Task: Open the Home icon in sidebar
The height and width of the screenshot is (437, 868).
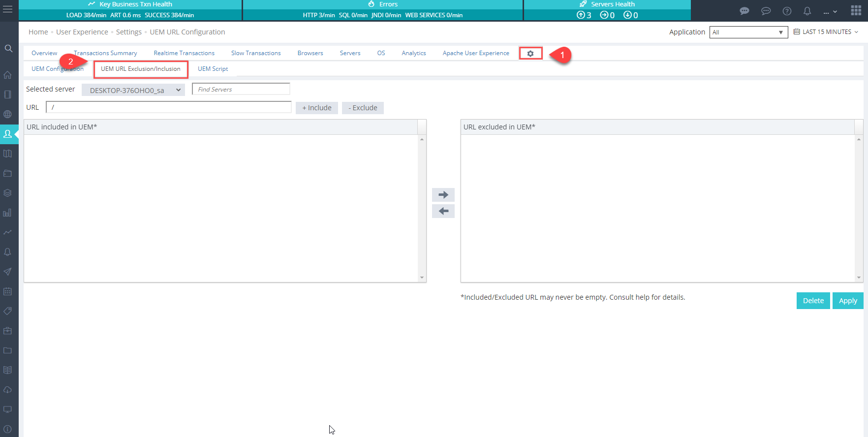Action: pyautogui.click(x=8, y=75)
